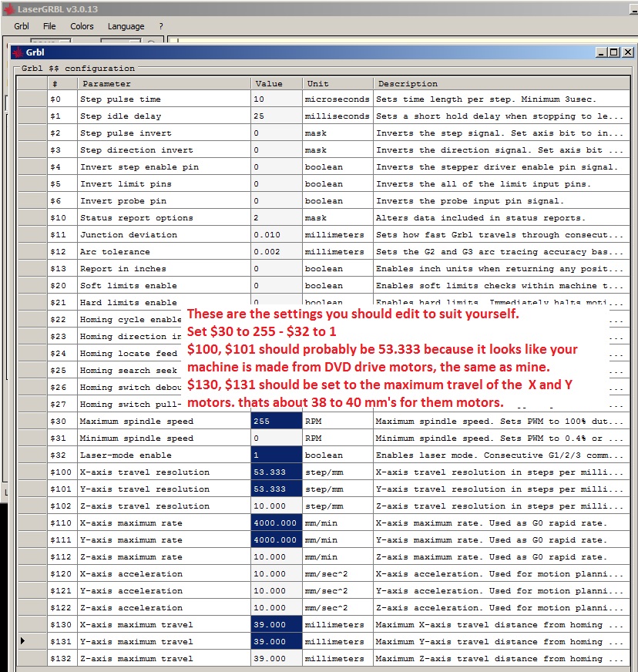The image size is (638, 672).
Task: Click the $11 Junction deviation value 0.010
Action: click(277, 235)
